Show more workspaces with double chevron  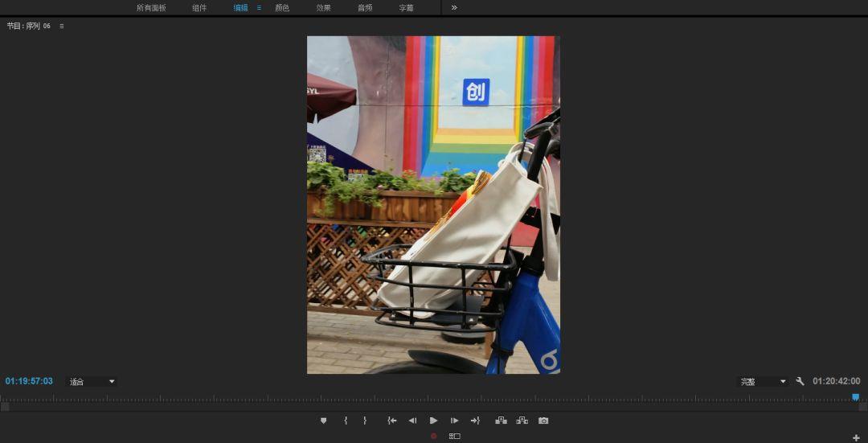tap(454, 8)
